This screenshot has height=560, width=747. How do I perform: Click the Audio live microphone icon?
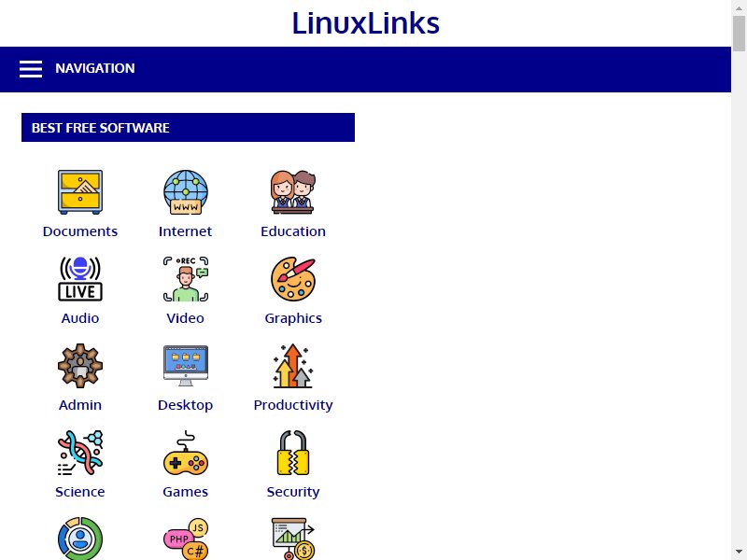tap(80, 279)
